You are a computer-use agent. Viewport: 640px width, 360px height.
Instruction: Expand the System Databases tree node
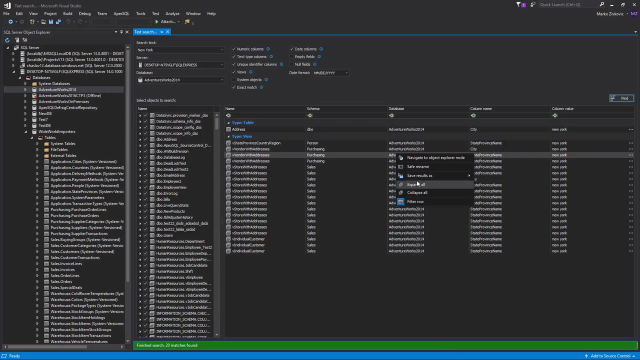(25, 84)
